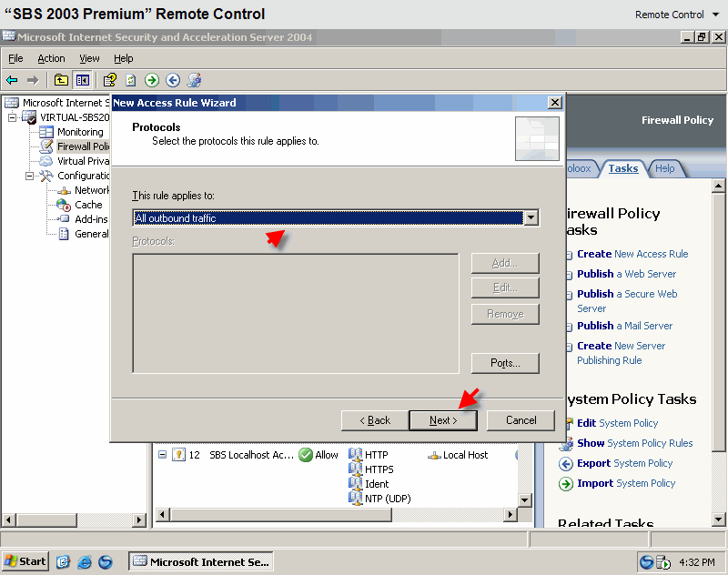Switch to the Tasks tab
The width and height of the screenshot is (728, 575).
[x=623, y=168]
